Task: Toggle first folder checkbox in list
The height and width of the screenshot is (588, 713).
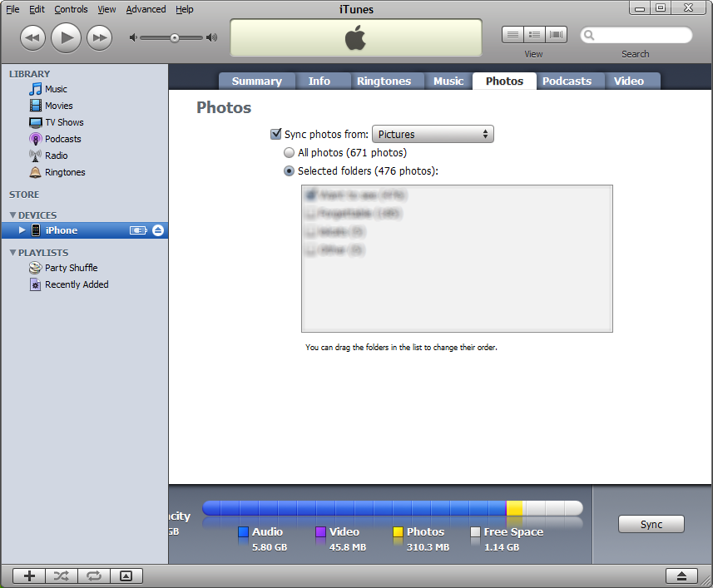Action: click(x=310, y=195)
